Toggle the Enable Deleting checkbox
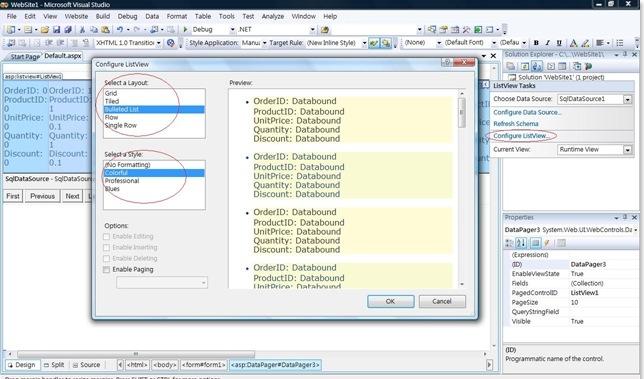The image size is (644, 379). click(x=107, y=259)
